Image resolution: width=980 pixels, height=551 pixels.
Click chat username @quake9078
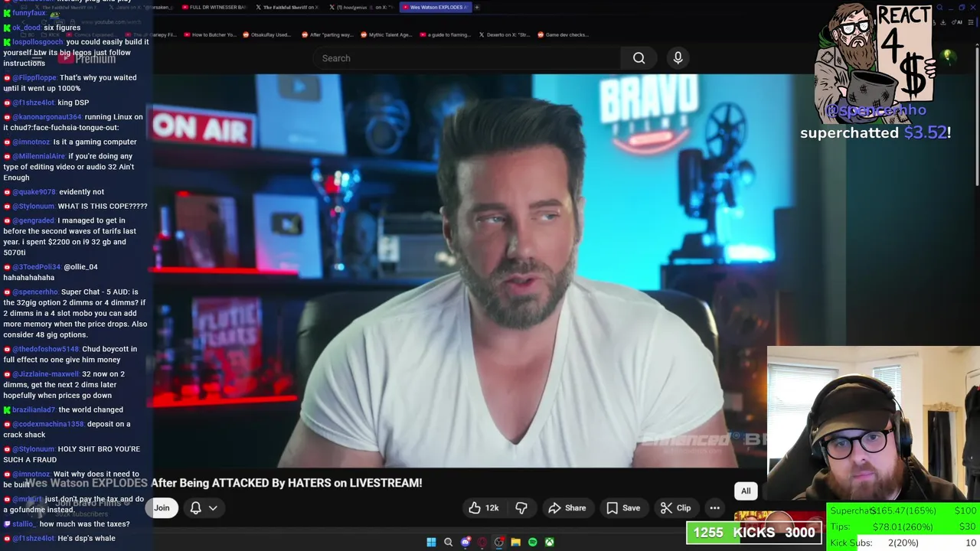coord(34,192)
